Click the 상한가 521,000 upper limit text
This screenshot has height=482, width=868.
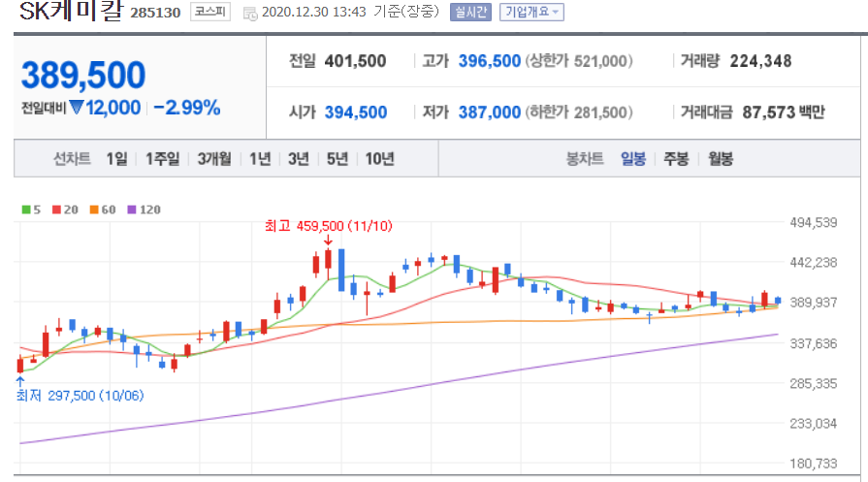coord(578,61)
